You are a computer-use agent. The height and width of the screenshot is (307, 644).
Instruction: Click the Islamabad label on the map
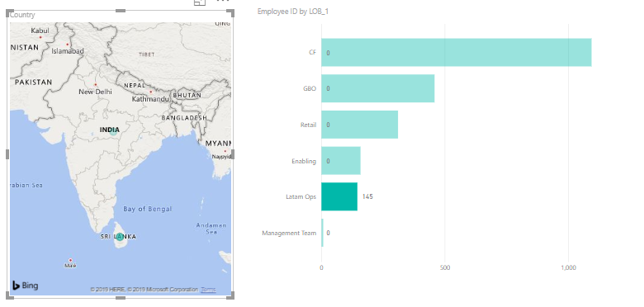68,51
